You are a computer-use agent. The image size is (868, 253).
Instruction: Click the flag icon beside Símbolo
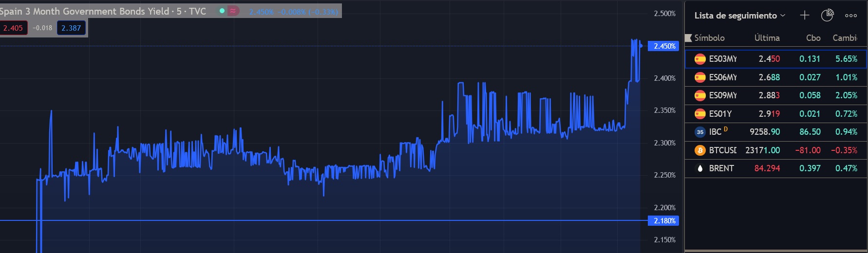pyautogui.click(x=688, y=38)
